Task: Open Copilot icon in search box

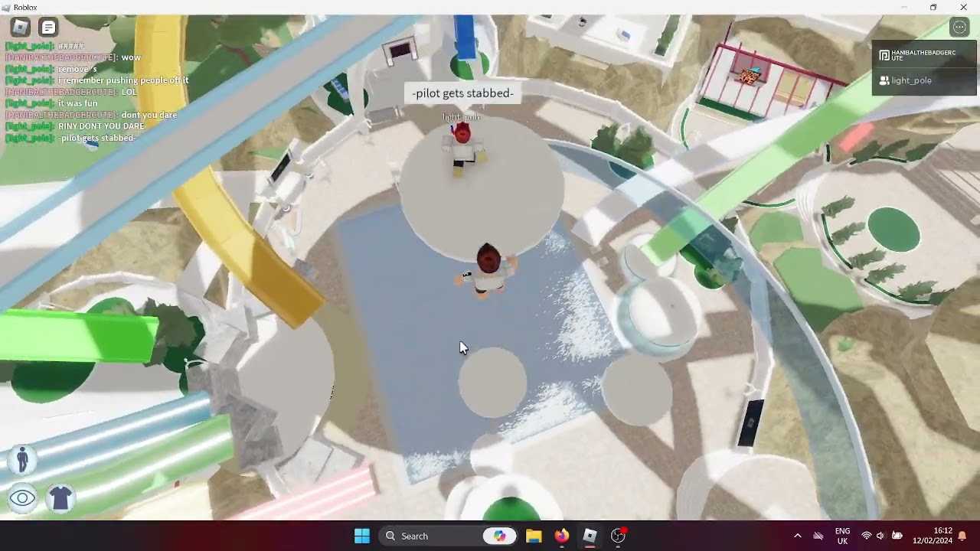Action: click(499, 536)
